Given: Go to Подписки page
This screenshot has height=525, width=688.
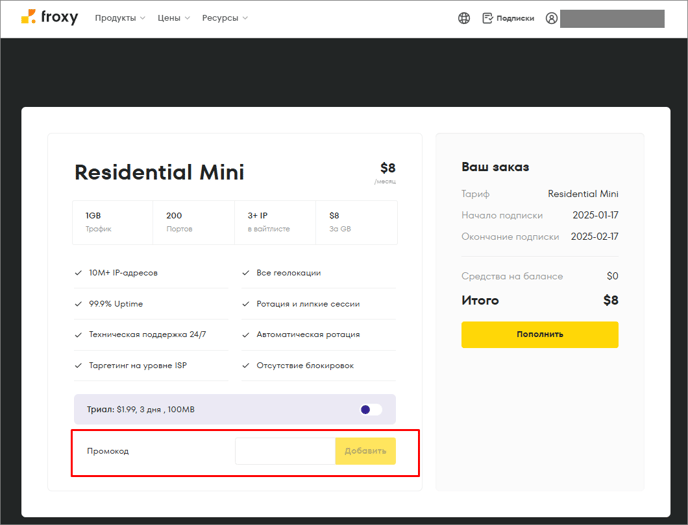Looking at the screenshot, I should (x=515, y=18).
